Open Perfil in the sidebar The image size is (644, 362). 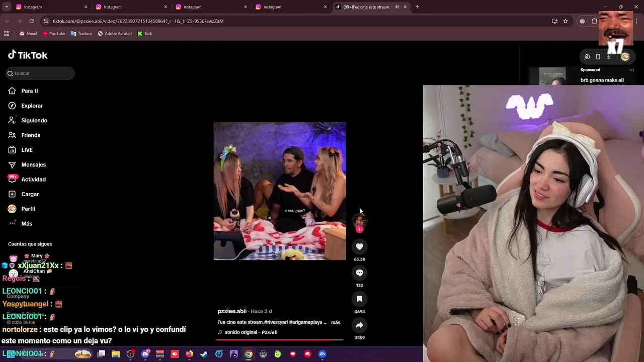(x=21, y=209)
